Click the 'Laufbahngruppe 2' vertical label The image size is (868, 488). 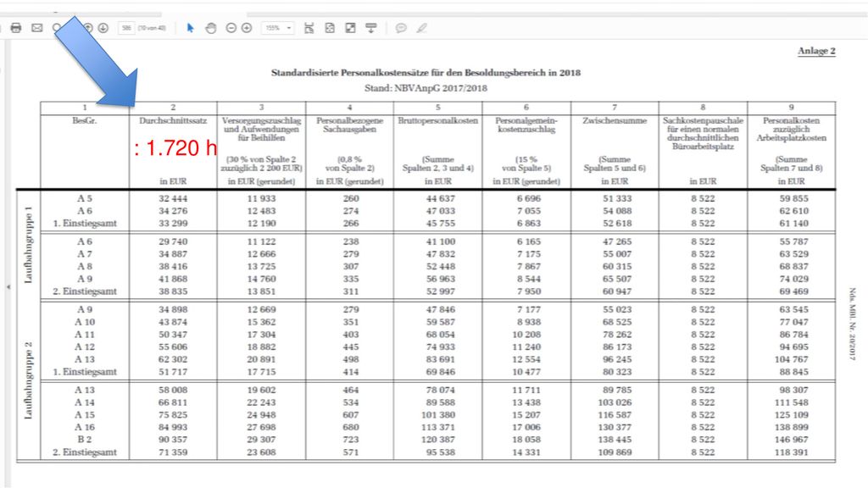(28, 380)
